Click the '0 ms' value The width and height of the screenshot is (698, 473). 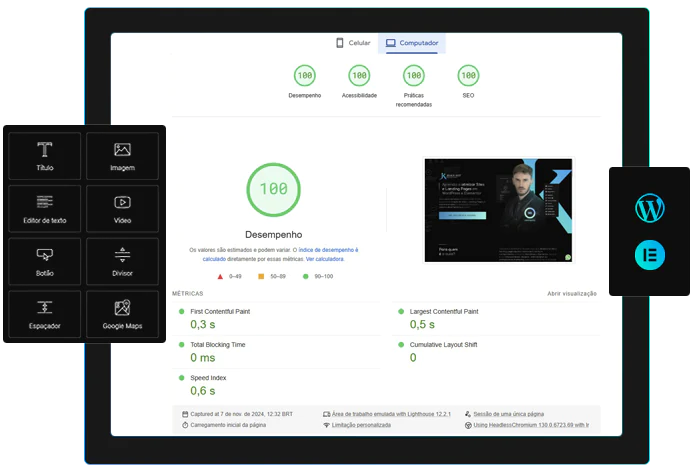point(203,358)
